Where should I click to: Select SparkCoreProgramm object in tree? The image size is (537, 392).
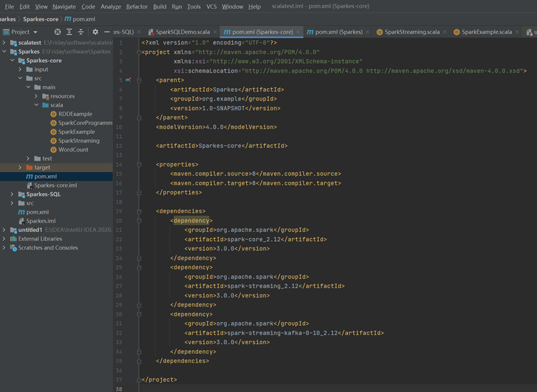(x=81, y=122)
